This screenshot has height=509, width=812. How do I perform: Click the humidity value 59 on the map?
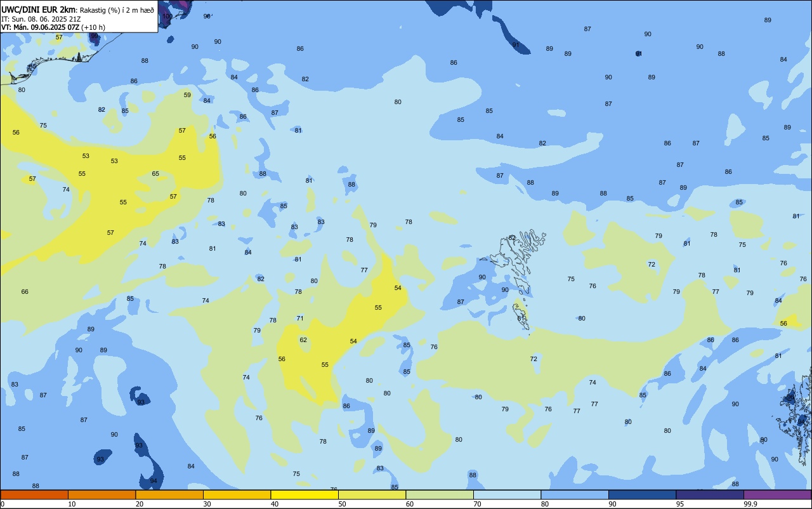coord(187,95)
